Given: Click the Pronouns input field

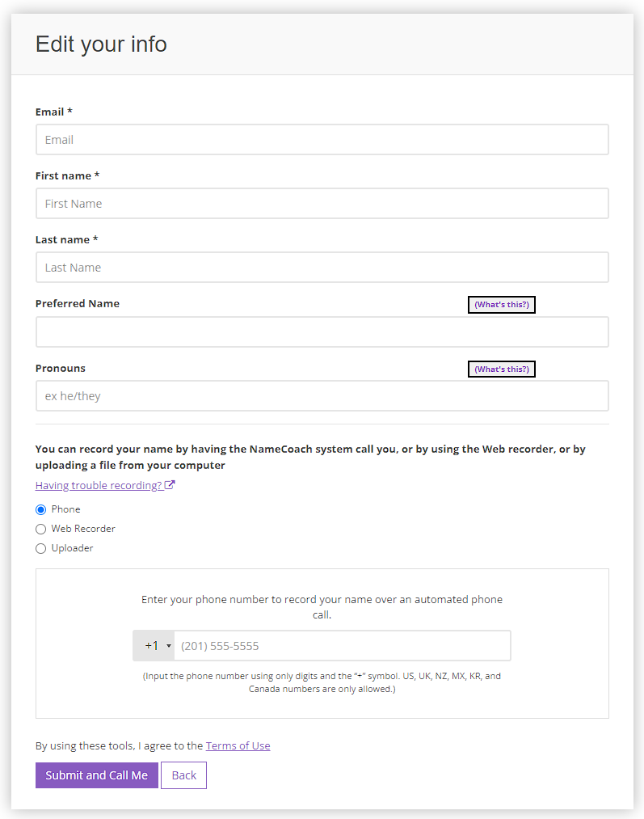Looking at the screenshot, I should [x=322, y=396].
